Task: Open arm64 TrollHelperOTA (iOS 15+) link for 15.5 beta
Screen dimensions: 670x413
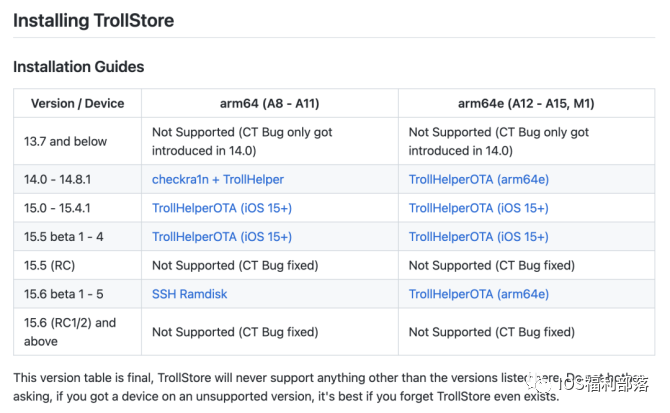Action: [x=221, y=237]
